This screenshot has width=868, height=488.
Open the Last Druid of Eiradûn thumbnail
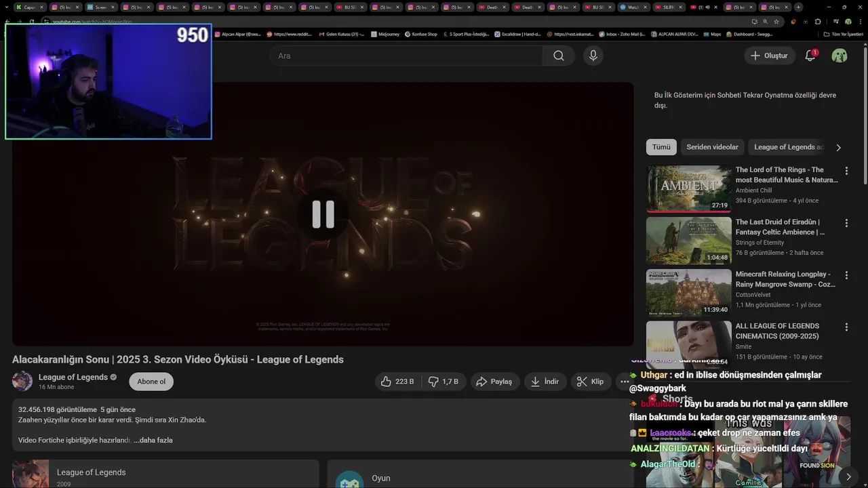(688, 241)
